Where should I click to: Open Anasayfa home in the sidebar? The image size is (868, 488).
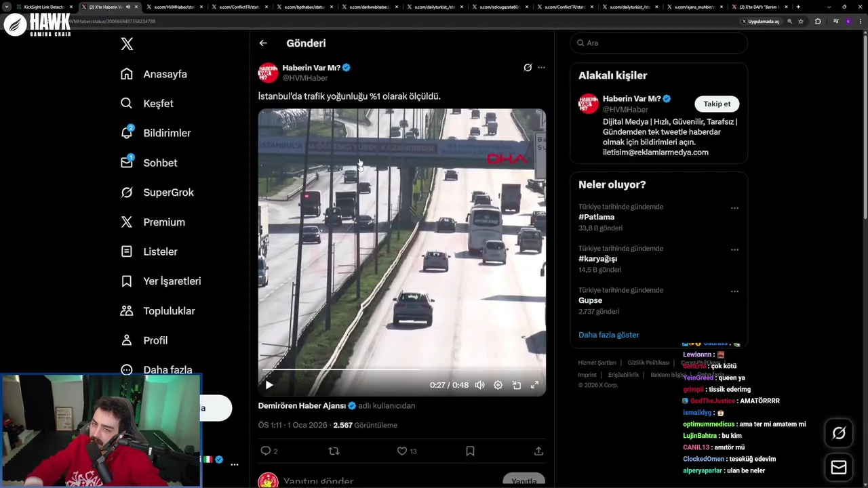(x=154, y=74)
